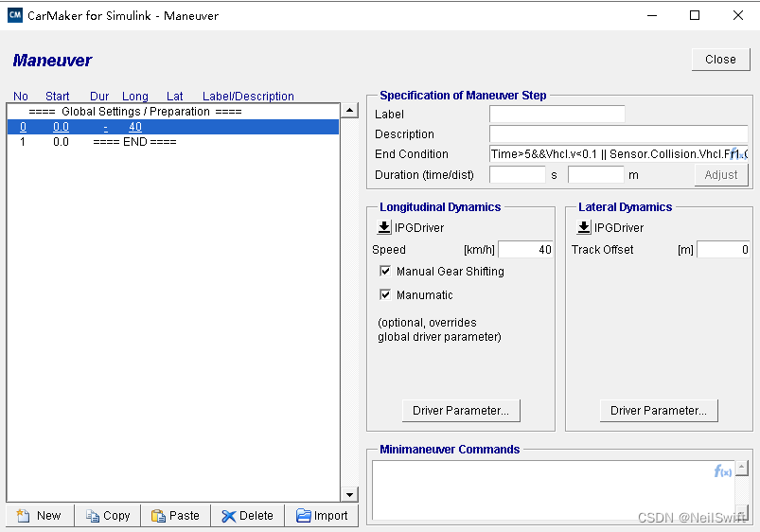Click the Long column header

pos(134,96)
